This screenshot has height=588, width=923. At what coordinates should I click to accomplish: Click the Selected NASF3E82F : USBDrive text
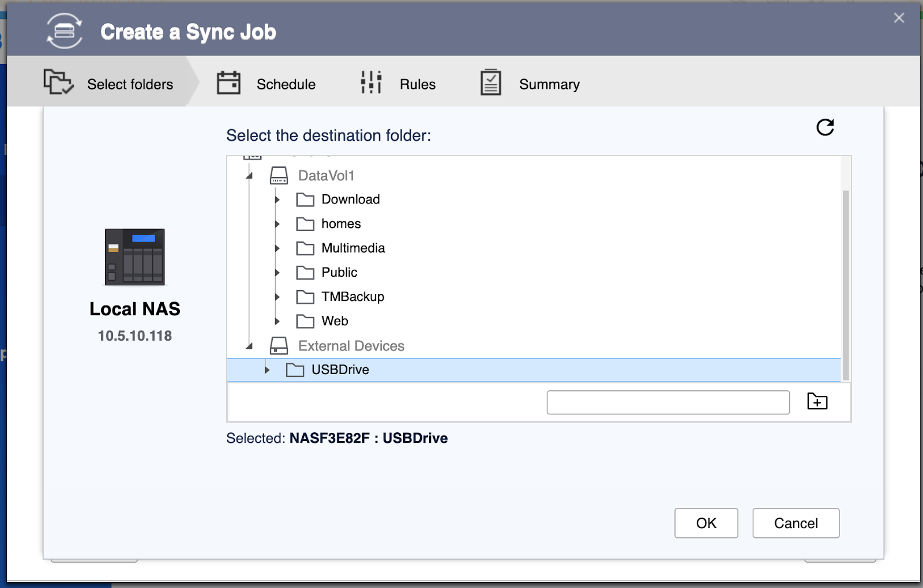(337, 438)
